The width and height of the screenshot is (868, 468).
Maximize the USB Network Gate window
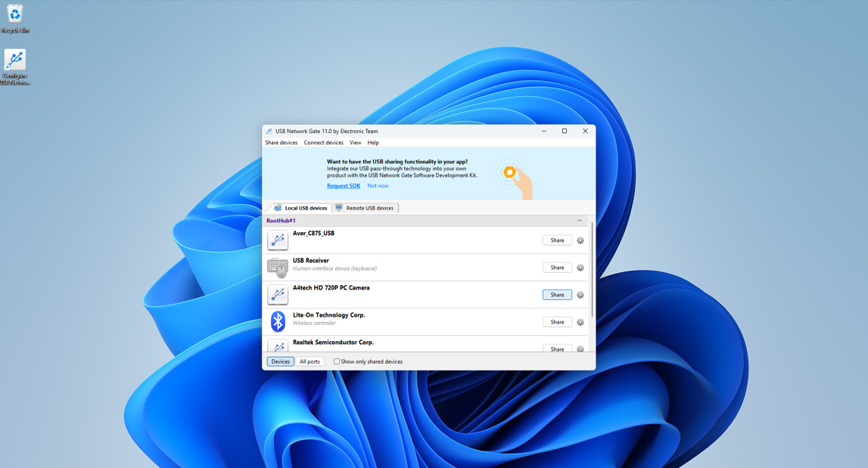[x=564, y=131]
